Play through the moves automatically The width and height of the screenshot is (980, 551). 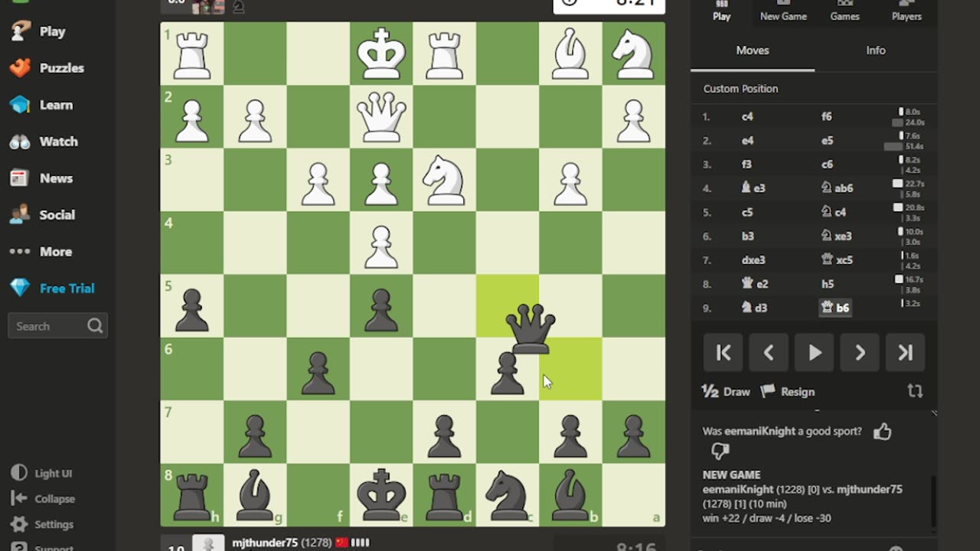pos(815,353)
